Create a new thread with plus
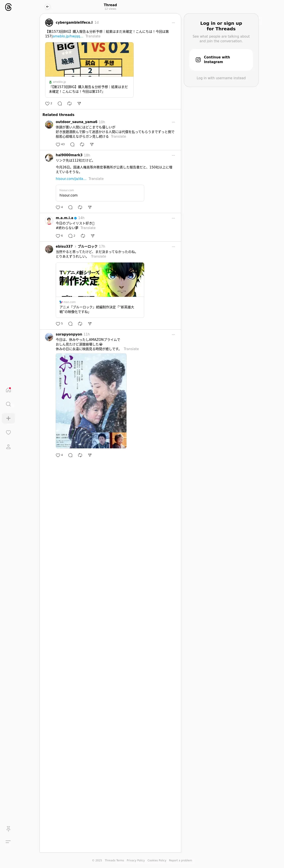The height and width of the screenshot is (868, 284). tap(8, 418)
